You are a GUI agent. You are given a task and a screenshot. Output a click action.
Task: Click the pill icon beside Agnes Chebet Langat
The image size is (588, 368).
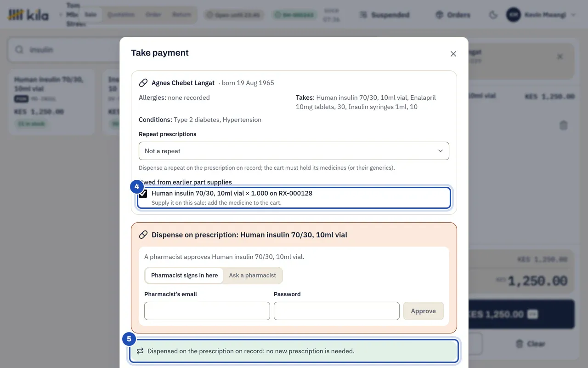tap(143, 83)
